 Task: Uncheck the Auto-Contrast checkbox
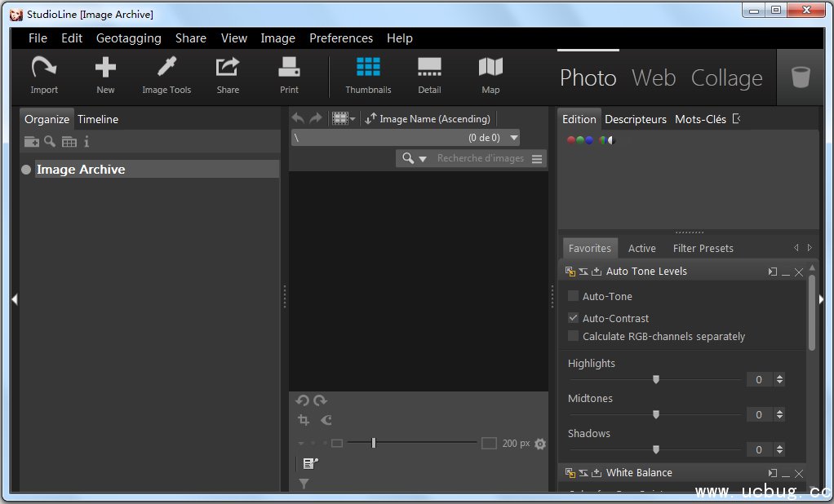pyautogui.click(x=574, y=318)
